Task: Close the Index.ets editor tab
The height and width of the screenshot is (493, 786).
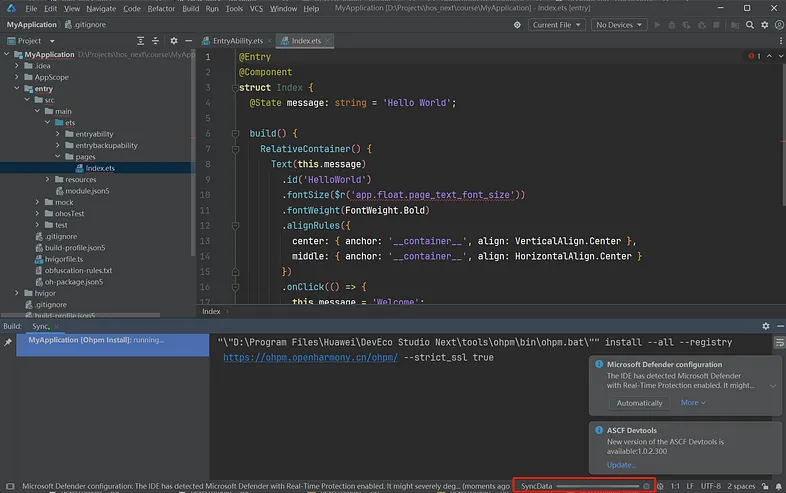Action: [327, 41]
